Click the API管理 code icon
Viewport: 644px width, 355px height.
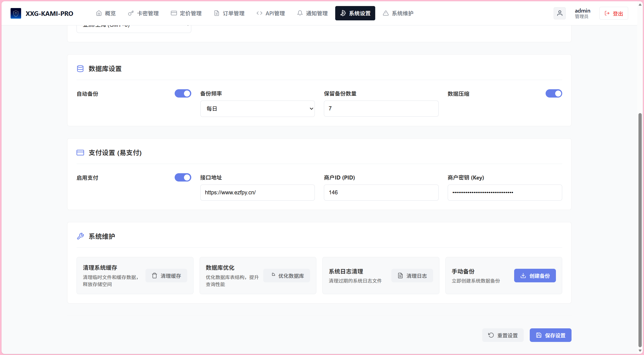click(259, 13)
